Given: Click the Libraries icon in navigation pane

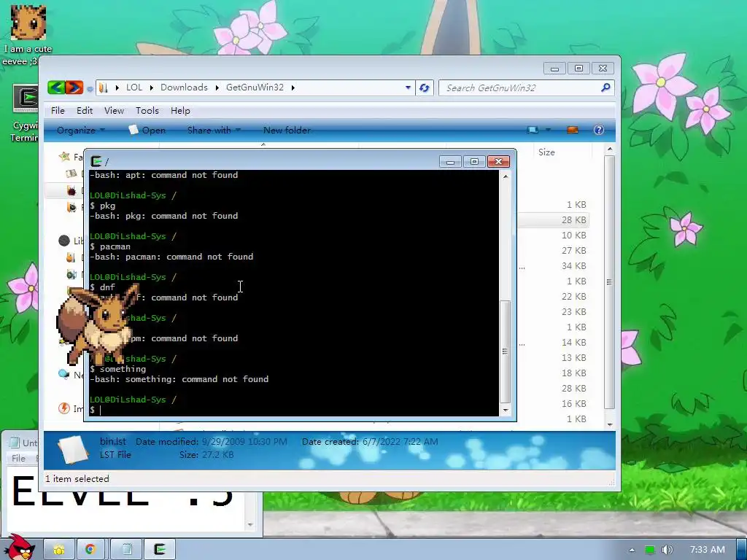Looking at the screenshot, I should click(64, 241).
